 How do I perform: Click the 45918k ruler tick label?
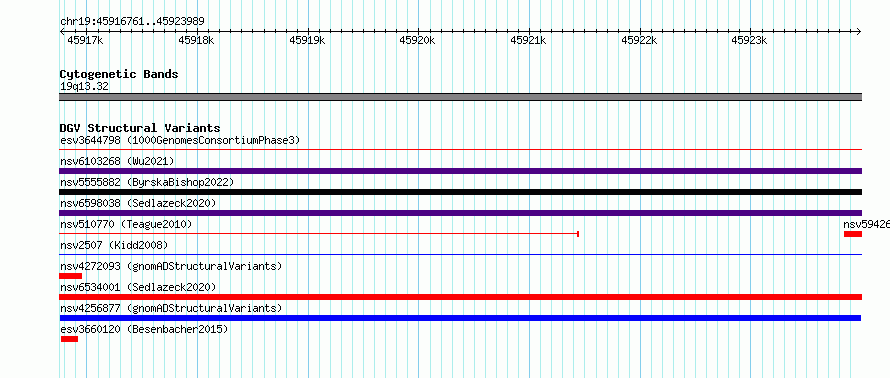[x=196, y=40]
